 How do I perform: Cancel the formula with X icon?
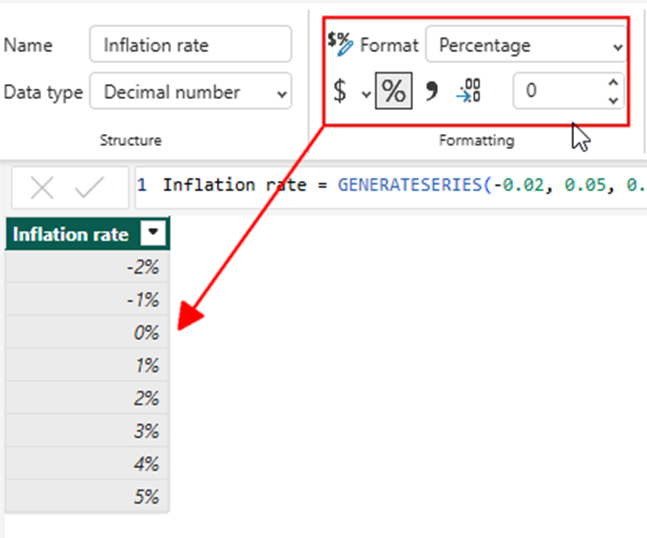click(x=42, y=187)
